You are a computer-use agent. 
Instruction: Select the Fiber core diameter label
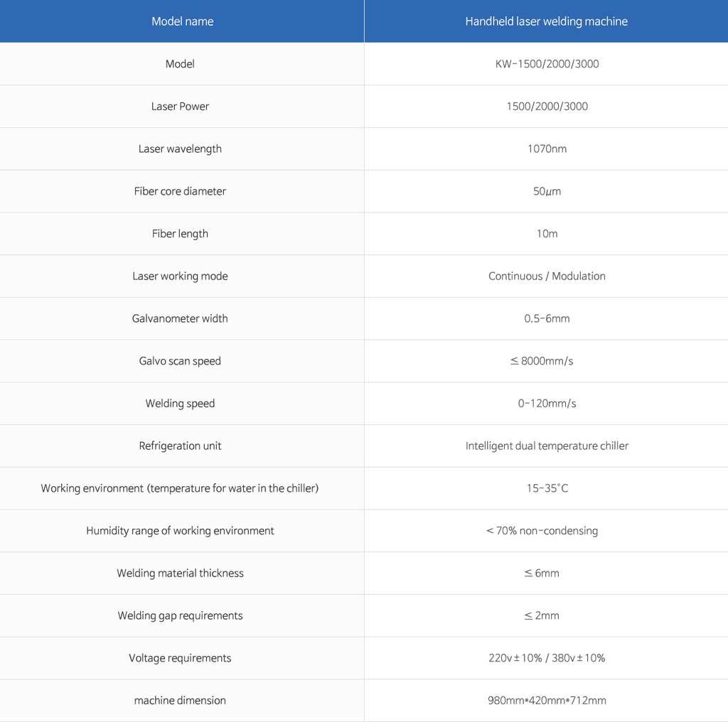pos(180,191)
